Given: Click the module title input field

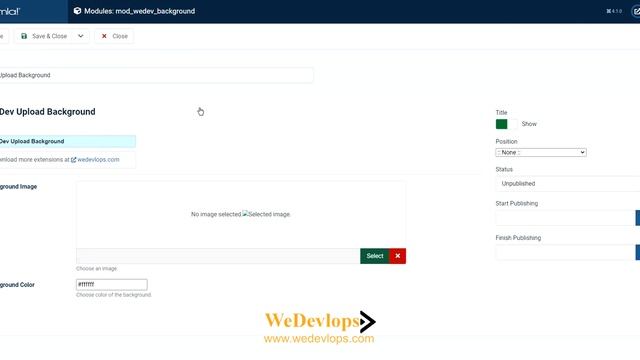Looking at the screenshot, I should [x=156, y=75].
